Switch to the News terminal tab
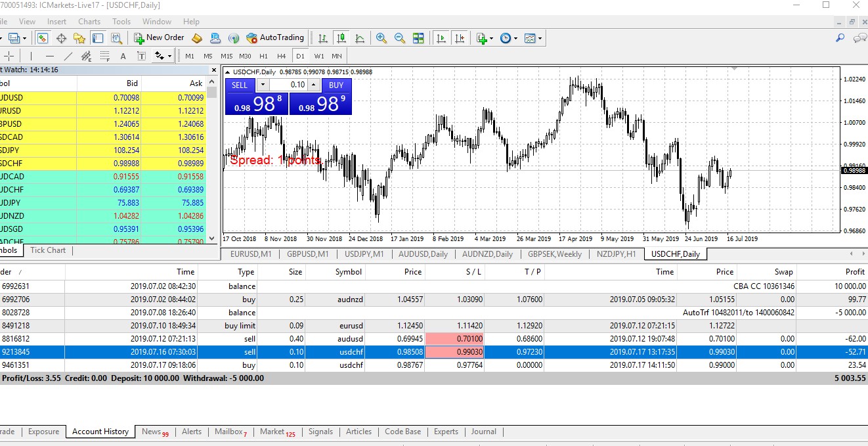Screen dimensions: 868x446 pyautogui.click(x=156, y=432)
